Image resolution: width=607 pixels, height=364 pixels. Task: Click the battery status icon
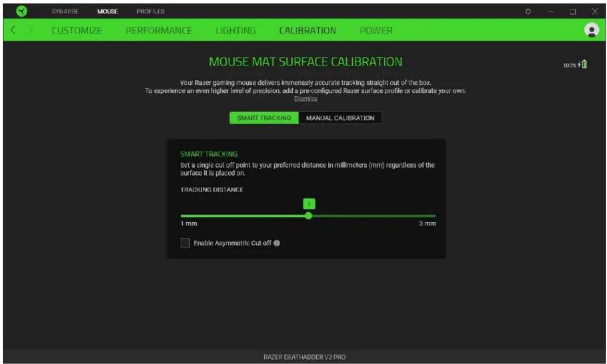click(x=584, y=64)
